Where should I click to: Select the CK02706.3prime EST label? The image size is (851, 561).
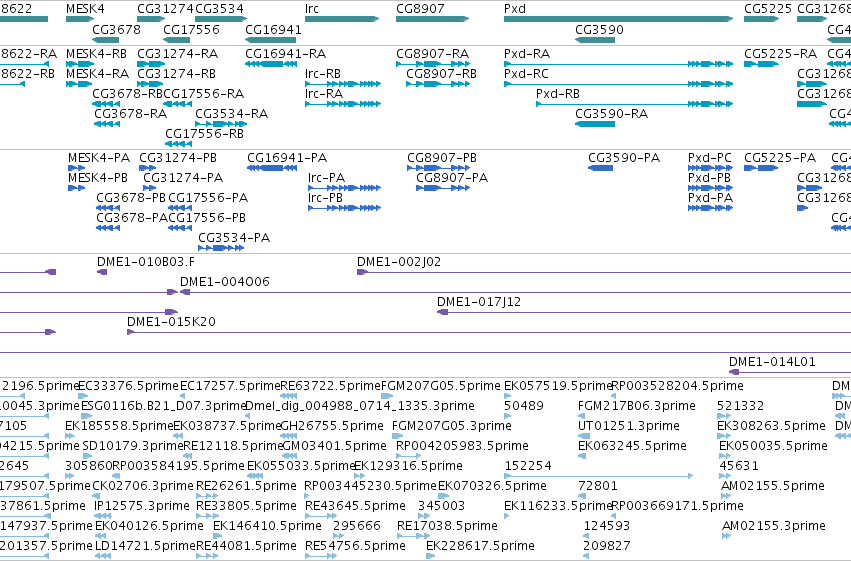point(143,486)
